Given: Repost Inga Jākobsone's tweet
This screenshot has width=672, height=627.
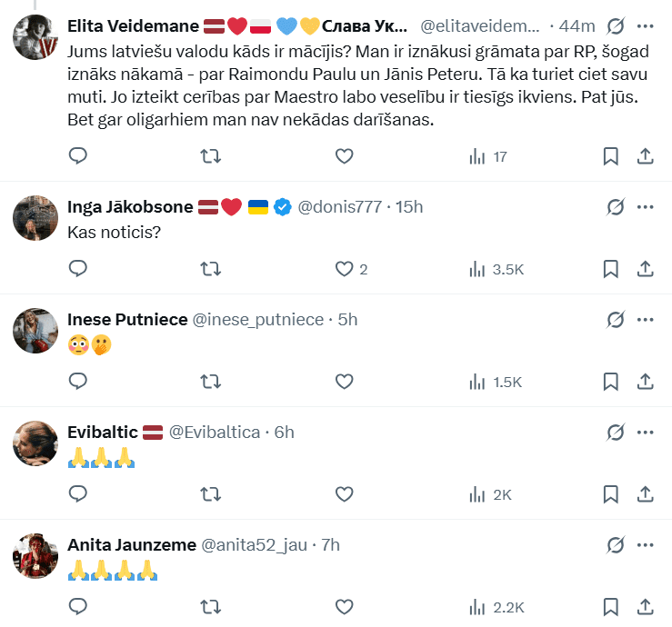Looking at the screenshot, I should point(210,269).
